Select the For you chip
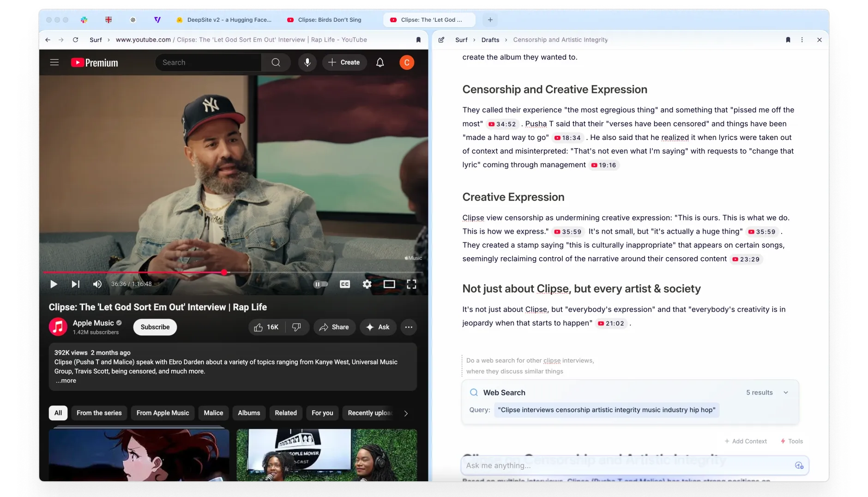Image resolution: width=868 pixels, height=497 pixels. [x=322, y=413]
